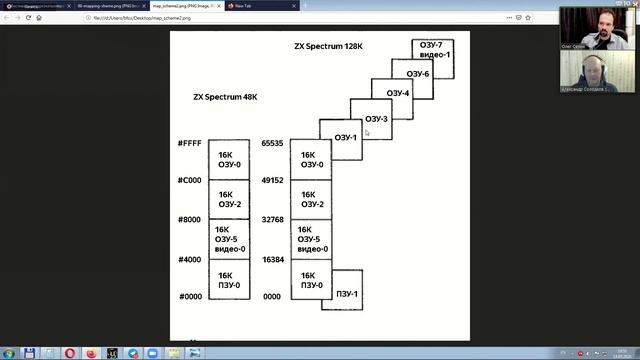Screen dimensions: 640x360
Task: Click the system tray clock
Action: [622, 353]
